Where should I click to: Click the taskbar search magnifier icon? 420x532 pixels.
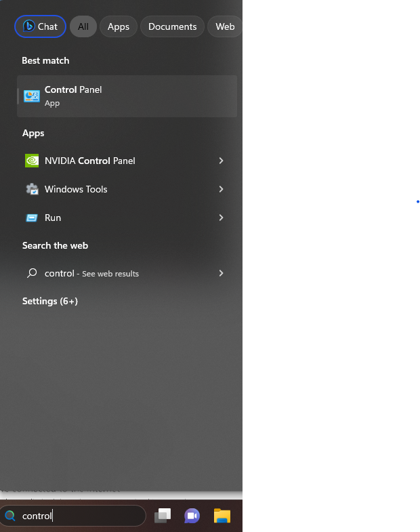(x=10, y=516)
